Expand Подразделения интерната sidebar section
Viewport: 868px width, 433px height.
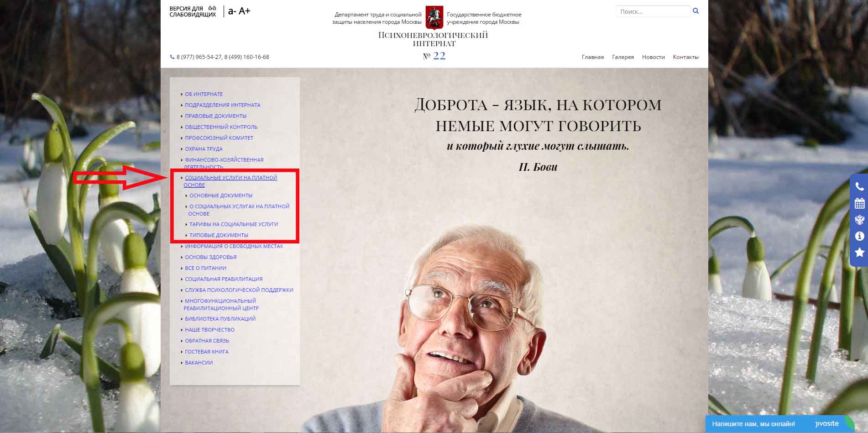click(x=222, y=105)
